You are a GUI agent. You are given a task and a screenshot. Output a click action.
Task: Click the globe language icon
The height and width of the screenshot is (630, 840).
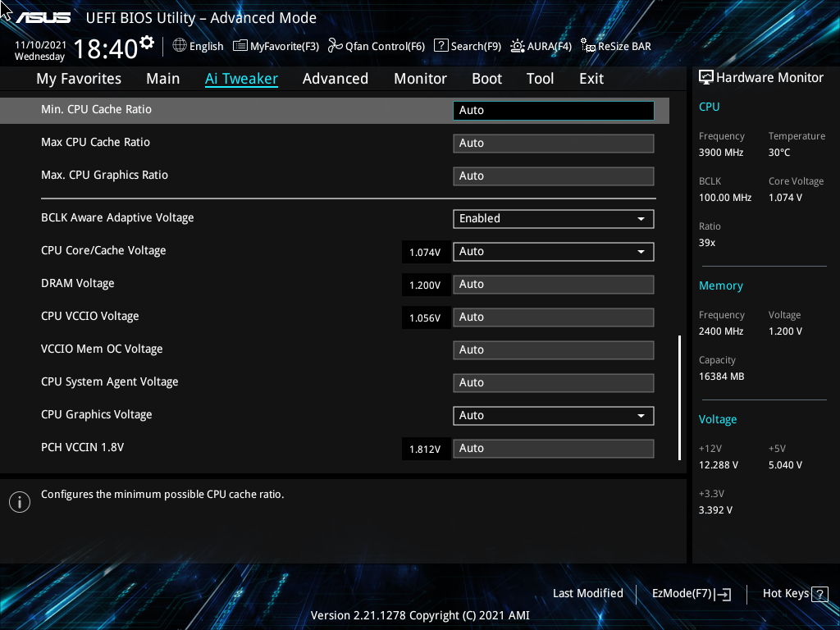click(x=180, y=46)
